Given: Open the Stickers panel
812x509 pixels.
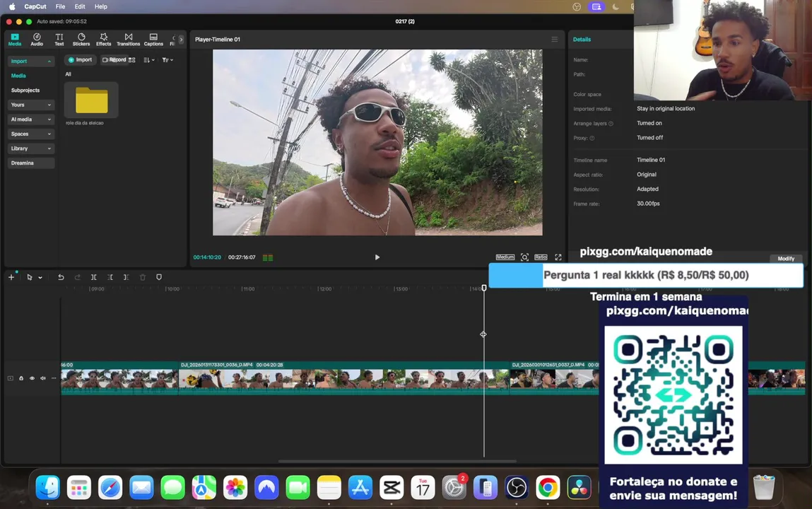Looking at the screenshot, I should click(x=81, y=40).
